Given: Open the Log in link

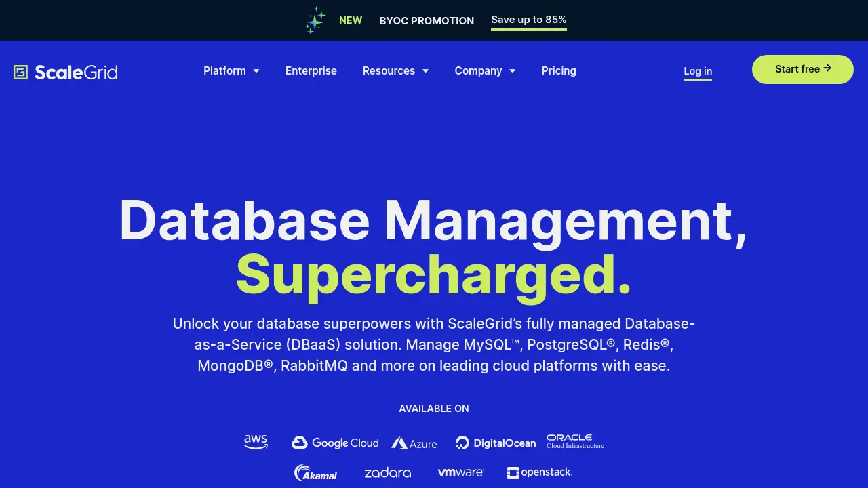Looking at the screenshot, I should tap(698, 71).
